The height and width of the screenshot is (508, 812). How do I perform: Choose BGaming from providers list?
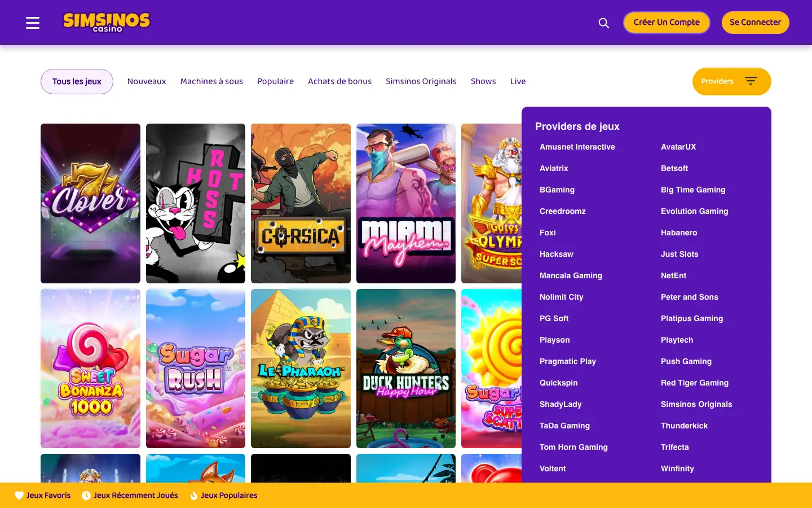point(557,190)
